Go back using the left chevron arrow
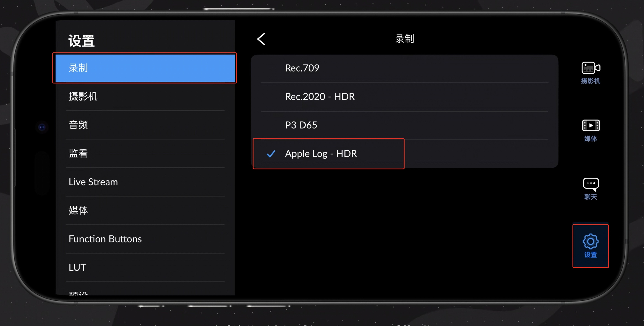The width and height of the screenshot is (644, 326). (x=261, y=39)
